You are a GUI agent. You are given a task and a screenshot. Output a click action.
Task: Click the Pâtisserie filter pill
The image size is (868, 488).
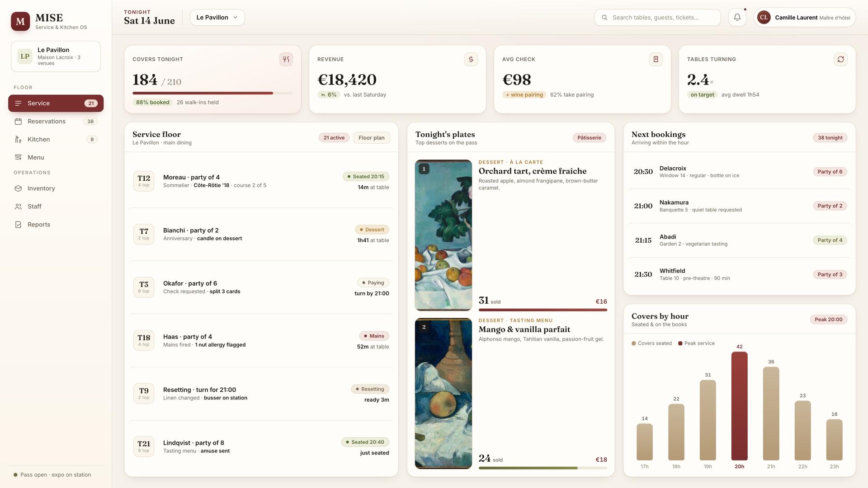point(590,138)
